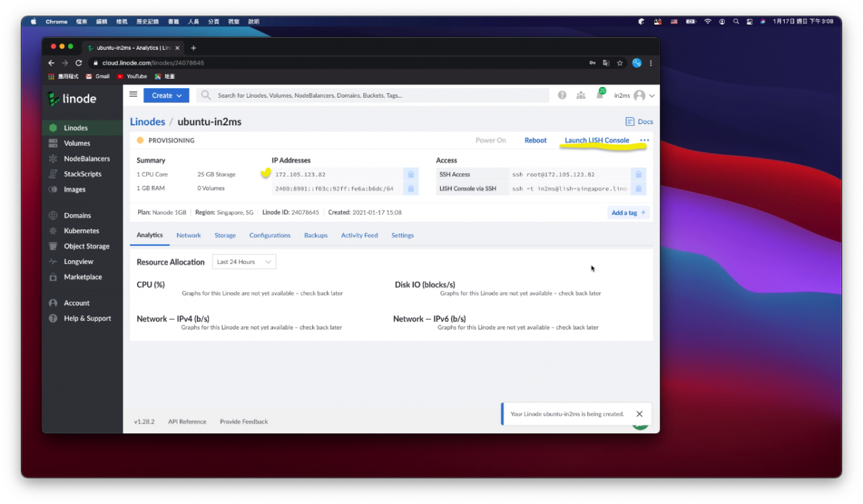The width and height of the screenshot is (863, 504).
Task: Open API Reference link
Action: pos(187,422)
